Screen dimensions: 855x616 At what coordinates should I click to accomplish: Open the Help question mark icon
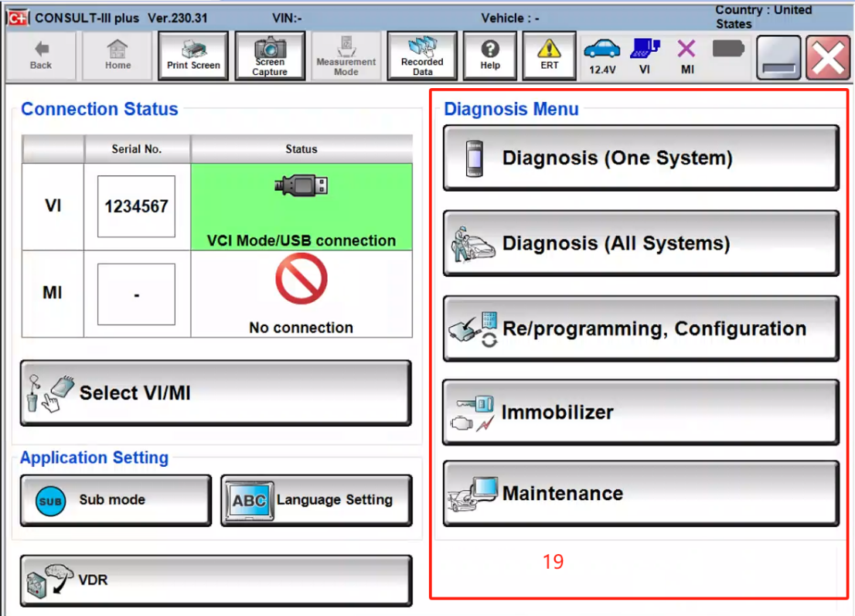(x=490, y=56)
